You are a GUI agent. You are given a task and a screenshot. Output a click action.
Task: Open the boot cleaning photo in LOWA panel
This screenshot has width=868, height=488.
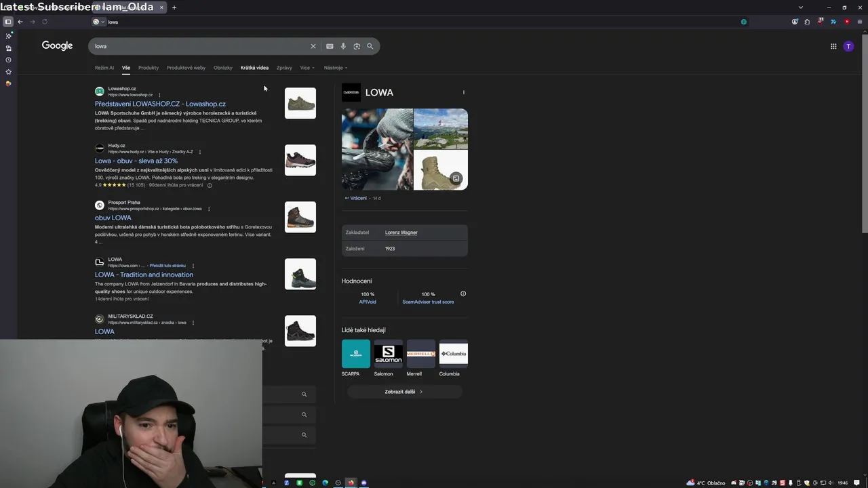coord(377,149)
